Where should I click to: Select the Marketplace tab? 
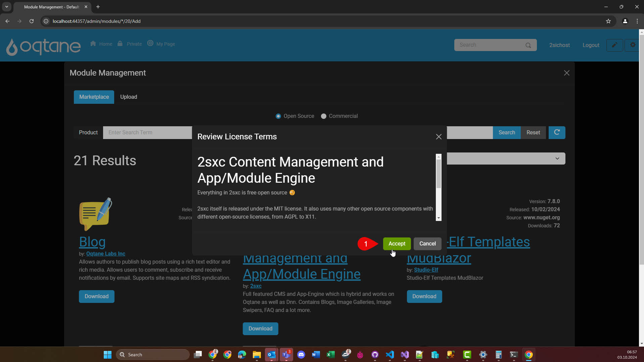point(94,97)
